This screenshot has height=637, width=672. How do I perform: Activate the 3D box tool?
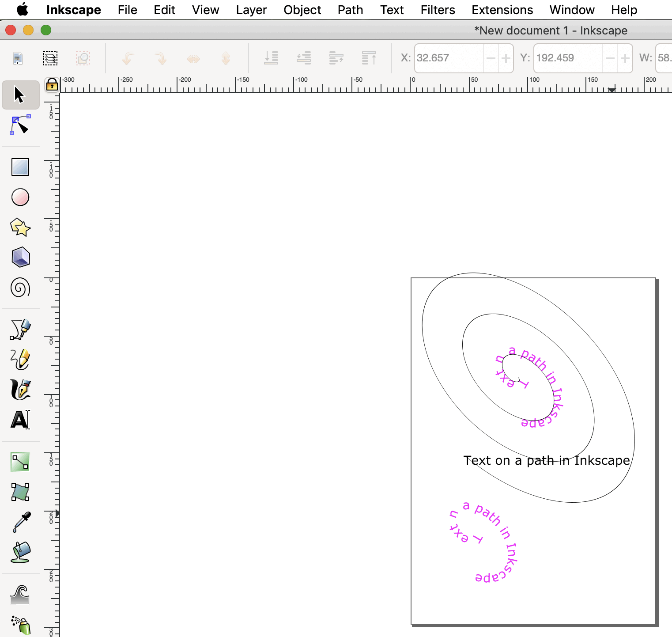20,257
